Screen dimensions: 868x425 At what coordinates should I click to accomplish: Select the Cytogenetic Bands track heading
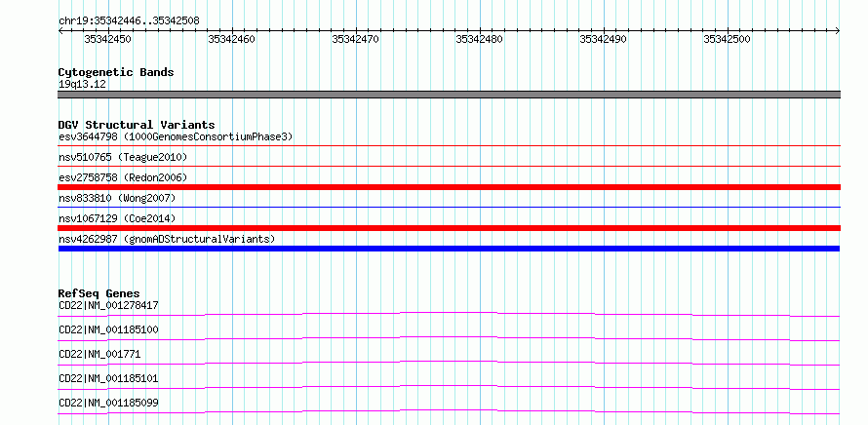116,72
